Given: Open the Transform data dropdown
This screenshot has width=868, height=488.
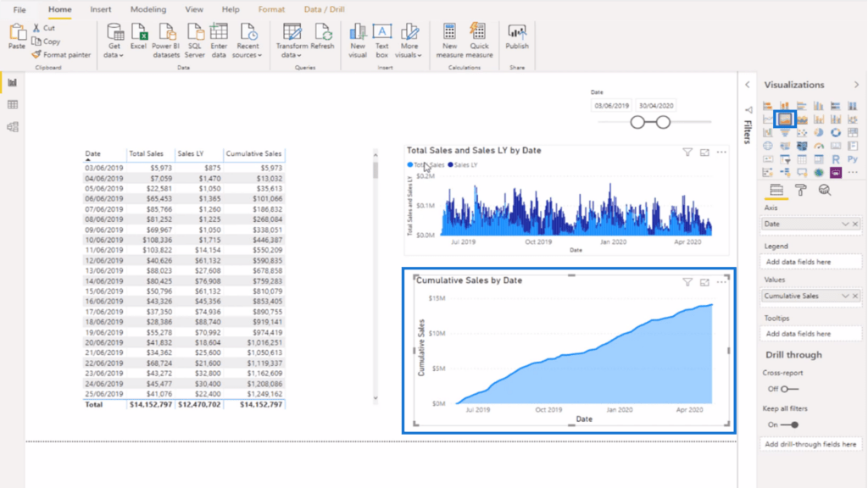Looking at the screenshot, I should pos(292,41).
